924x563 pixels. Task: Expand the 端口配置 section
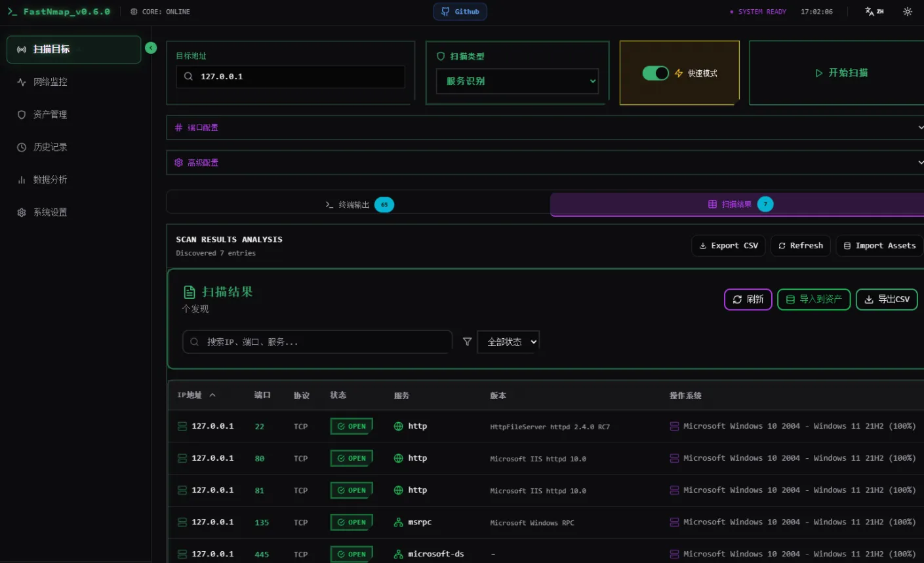[544, 128]
